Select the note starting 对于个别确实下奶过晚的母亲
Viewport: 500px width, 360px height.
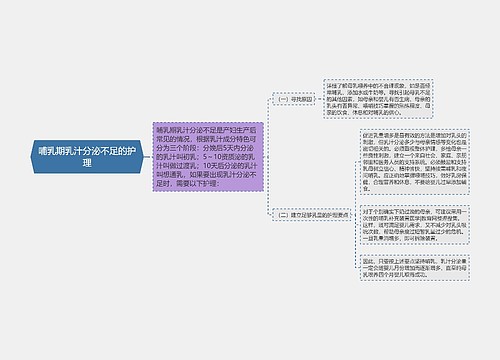point(415,225)
